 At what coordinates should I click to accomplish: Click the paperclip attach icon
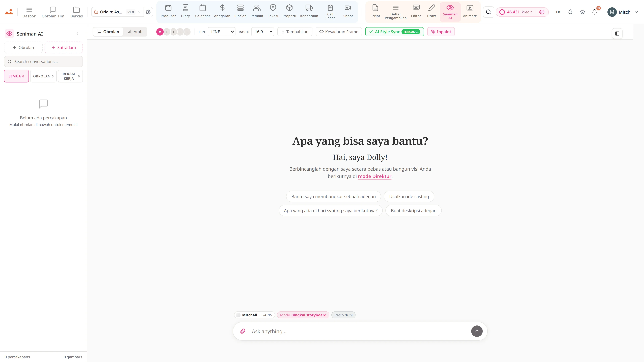243,331
